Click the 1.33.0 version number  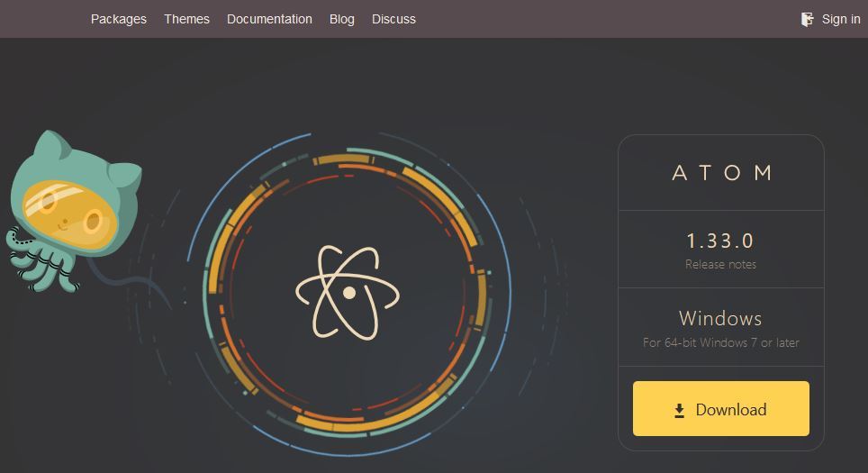720,241
